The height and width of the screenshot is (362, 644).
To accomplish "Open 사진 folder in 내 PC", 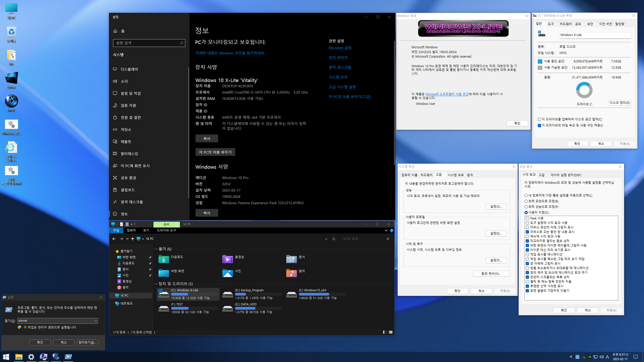I will pos(232,273).
